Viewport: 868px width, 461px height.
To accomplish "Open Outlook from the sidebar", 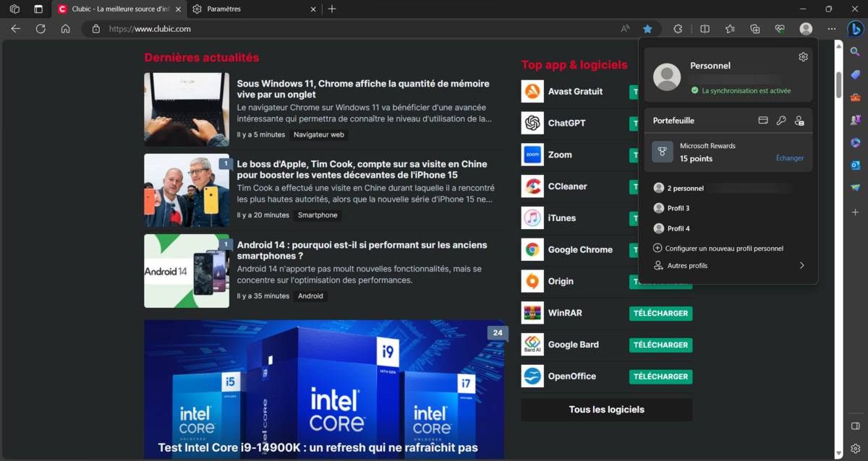I will (x=855, y=165).
